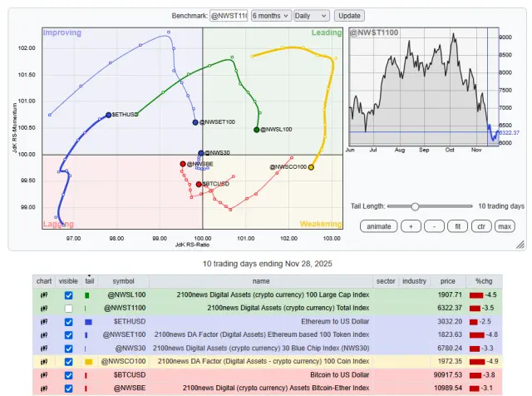This screenshot has width=532, height=396.
Task: Click the -4.9 percent change cell
Action: (x=484, y=361)
